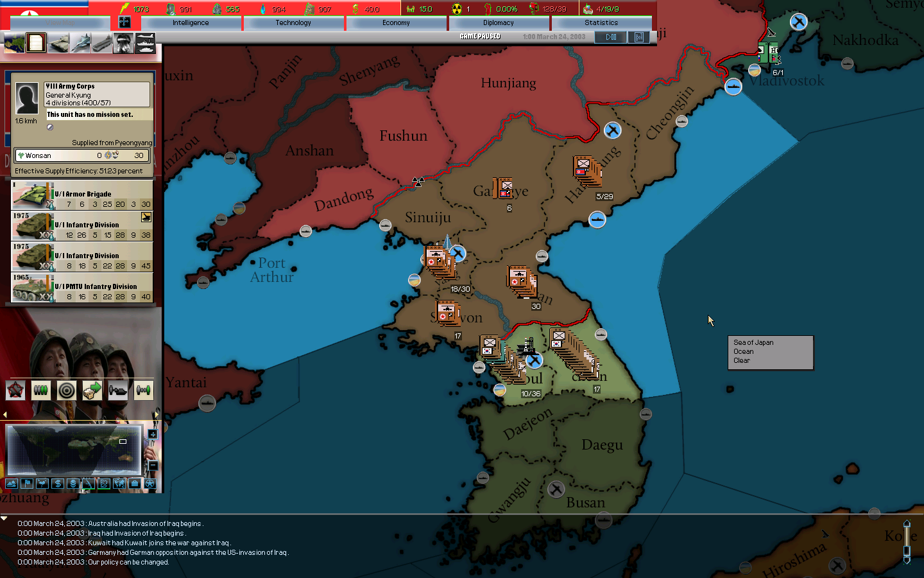
Task: Open the nuclear explosion icon panel
Action: coord(123,43)
